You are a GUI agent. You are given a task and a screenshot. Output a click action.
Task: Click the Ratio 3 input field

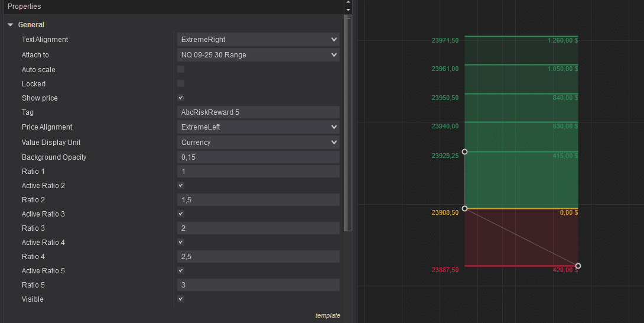[258, 228]
